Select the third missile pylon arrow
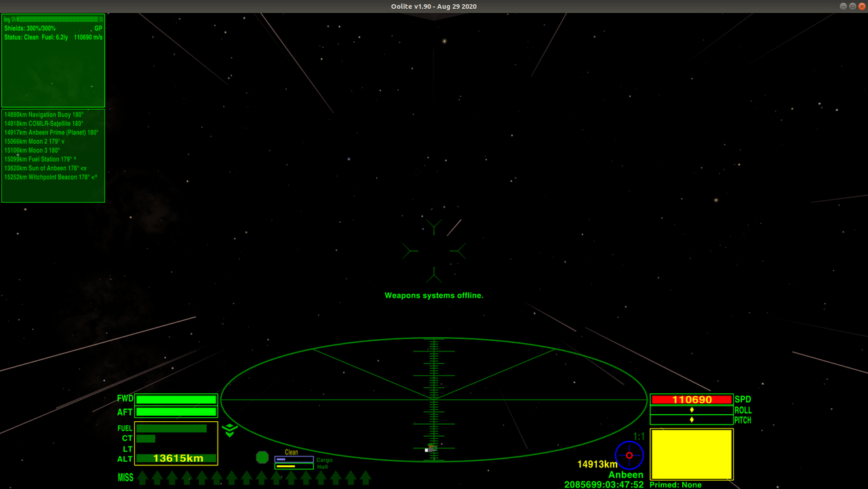868x489 pixels. [x=172, y=477]
